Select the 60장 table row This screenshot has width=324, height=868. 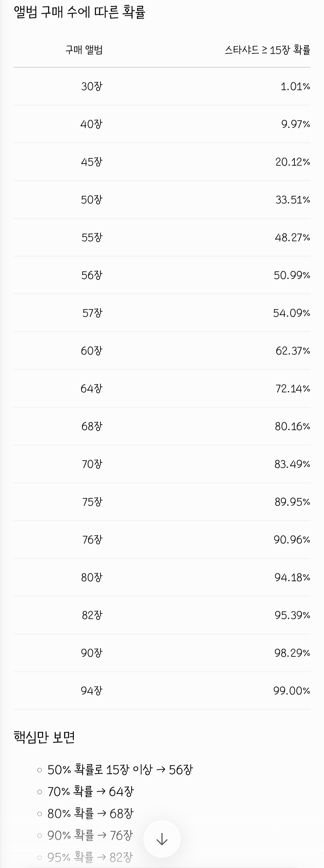coord(162,351)
